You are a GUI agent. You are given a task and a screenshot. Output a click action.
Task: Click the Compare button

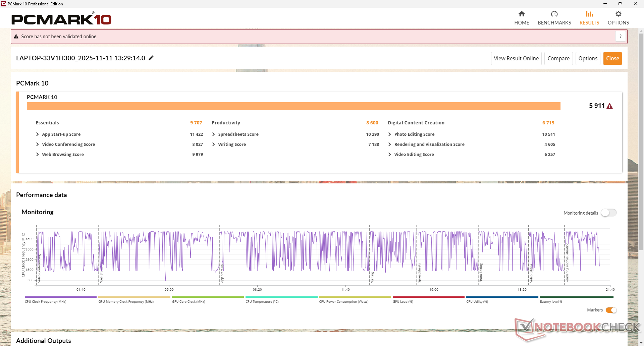(x=558, y=58)
